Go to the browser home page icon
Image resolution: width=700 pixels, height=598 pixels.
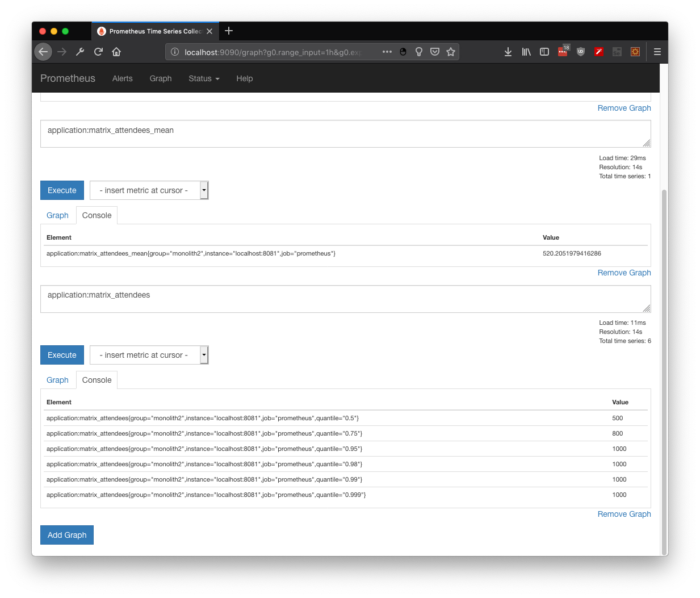tap(116, 52)
